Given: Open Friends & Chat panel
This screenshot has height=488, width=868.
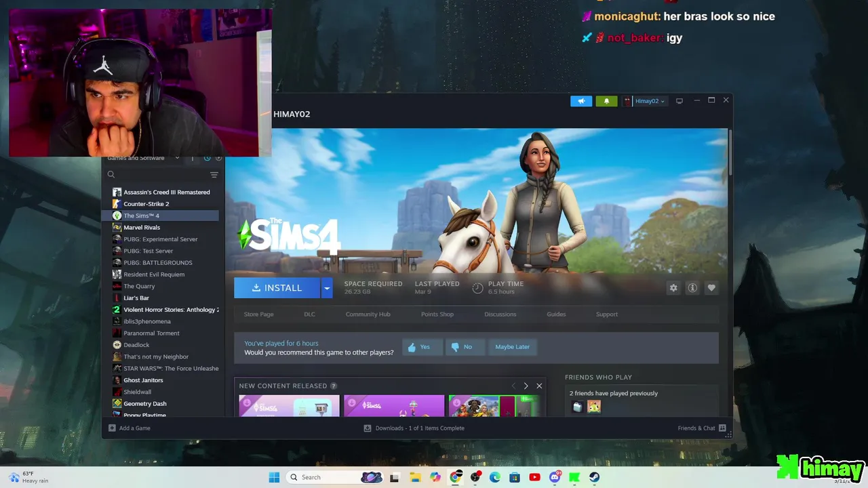Looking at the screenshot, I should click(x=702, y=428).
